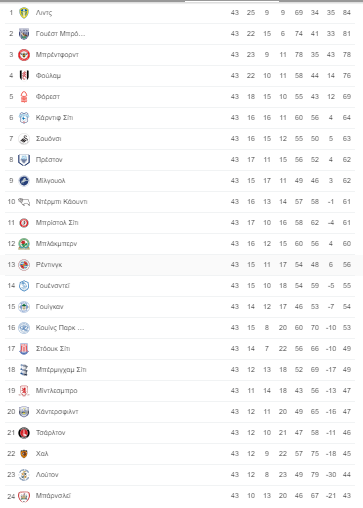Open the Μπέρμιγχαμ Σίτι team link

[61, 370]
